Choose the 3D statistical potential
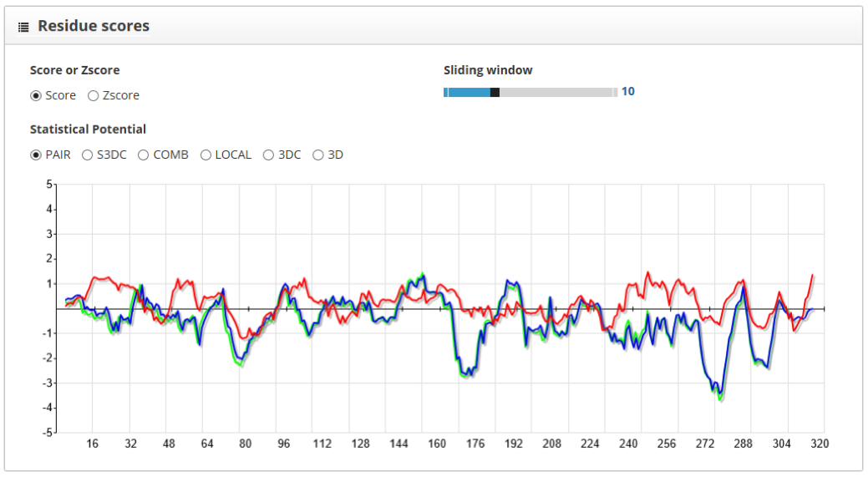The width and height of the screenshot is (868, 477). 318,155
